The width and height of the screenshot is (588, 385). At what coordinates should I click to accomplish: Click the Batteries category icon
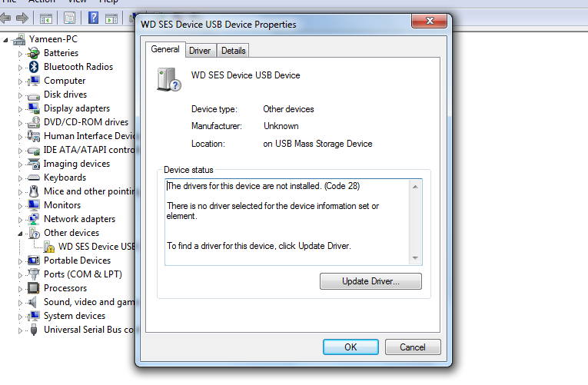(34, 53)
